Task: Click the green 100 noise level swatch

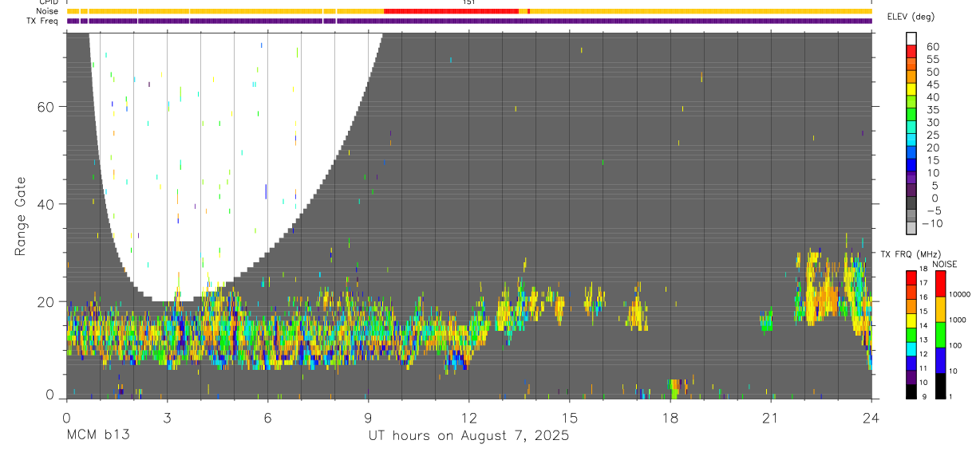Action: (940, 334)
